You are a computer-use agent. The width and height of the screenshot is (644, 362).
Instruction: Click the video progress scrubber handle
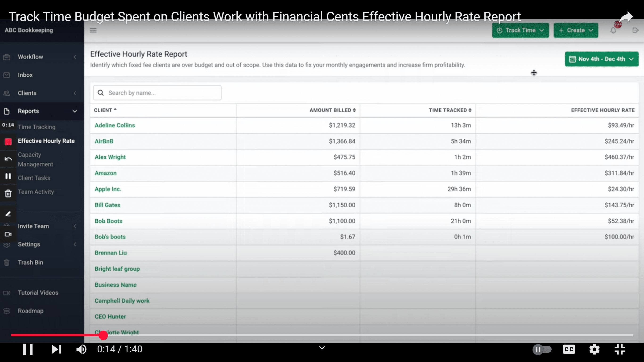click(x=103, y=335)
